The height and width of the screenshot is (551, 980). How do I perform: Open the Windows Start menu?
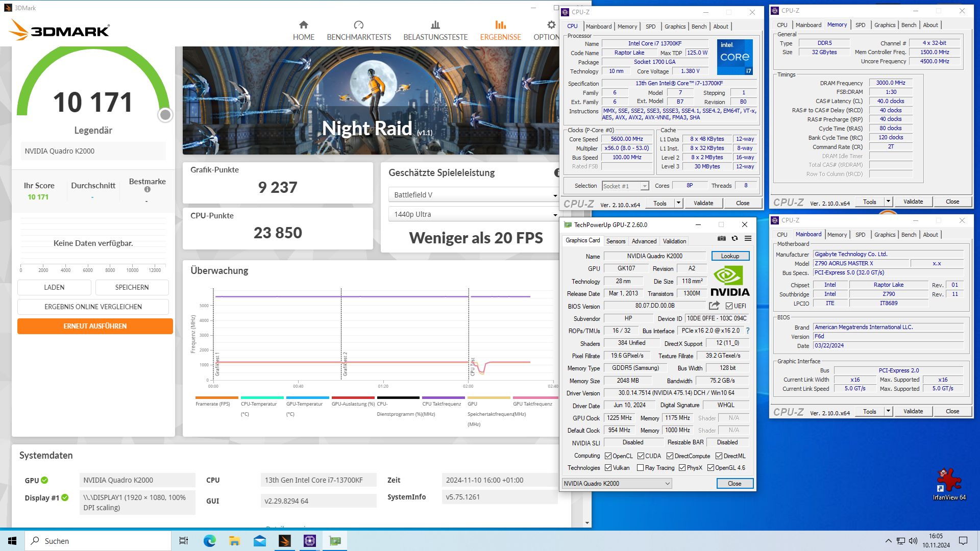click(12, 541)
